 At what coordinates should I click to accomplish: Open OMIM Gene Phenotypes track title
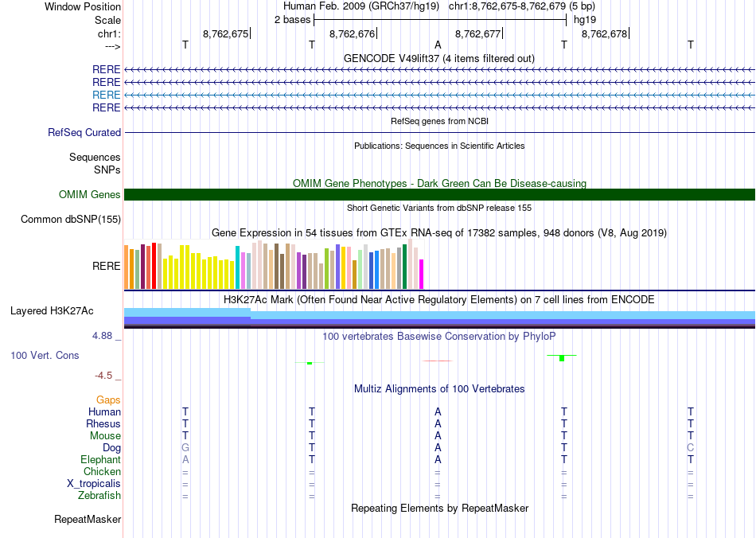click(439, 183)
